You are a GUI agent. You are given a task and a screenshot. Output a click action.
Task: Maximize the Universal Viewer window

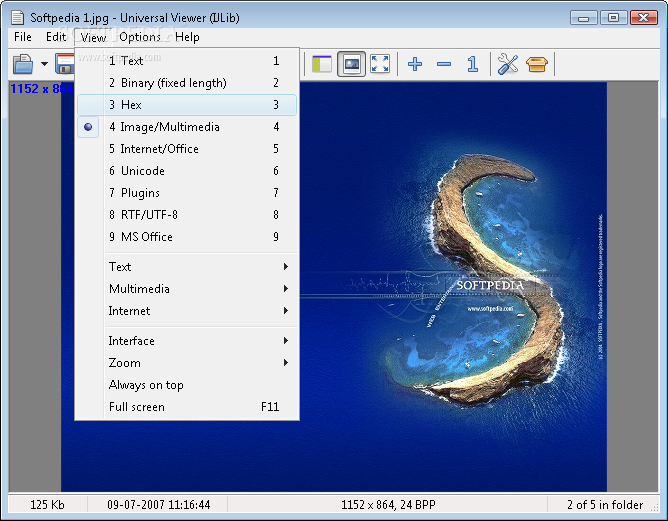[x=613, y=17]
